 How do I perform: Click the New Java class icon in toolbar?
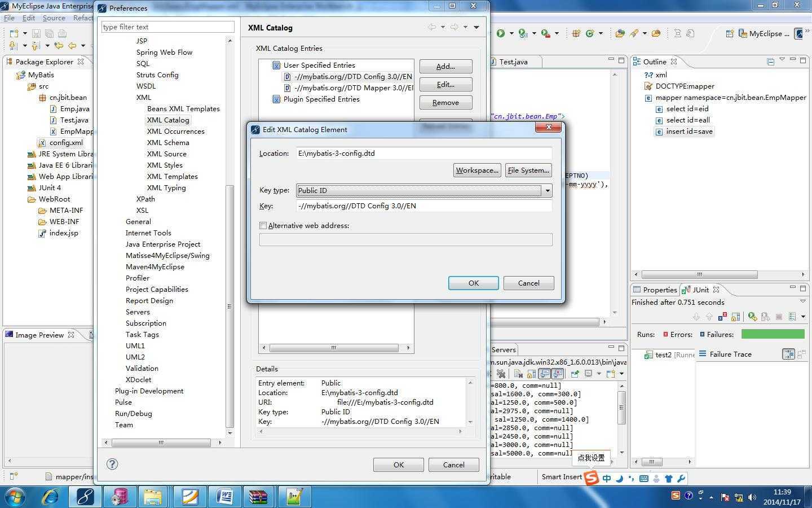[590, 33]
